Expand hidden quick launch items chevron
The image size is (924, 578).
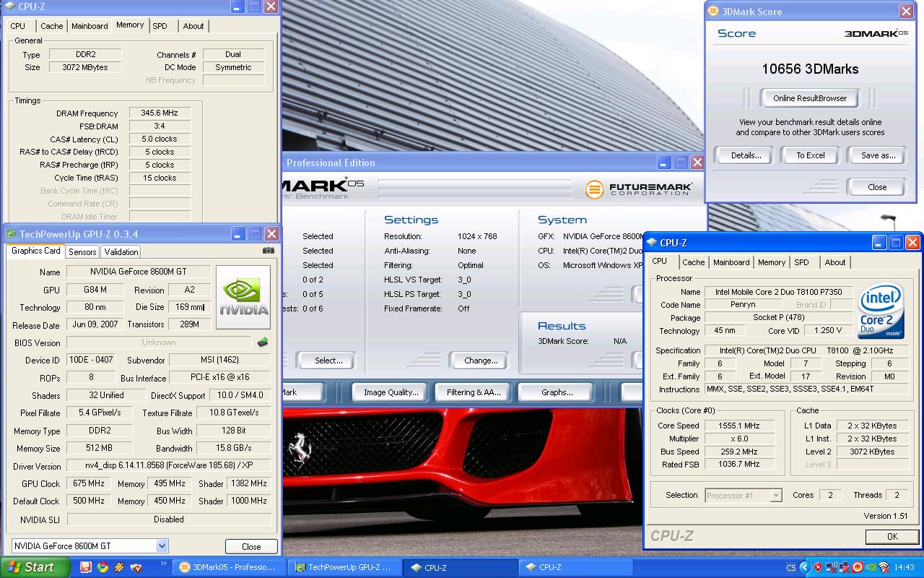pyautogui.click(x=163, y=564)
